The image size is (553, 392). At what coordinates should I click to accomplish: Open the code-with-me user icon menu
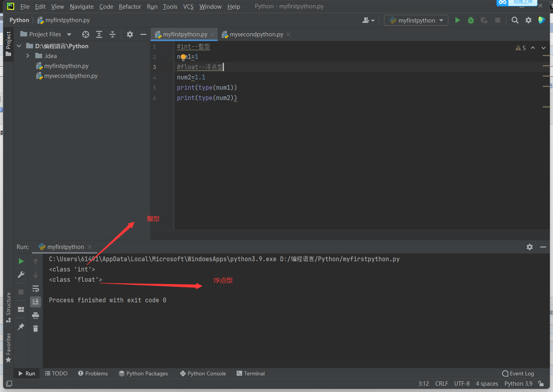pos(368,20)
